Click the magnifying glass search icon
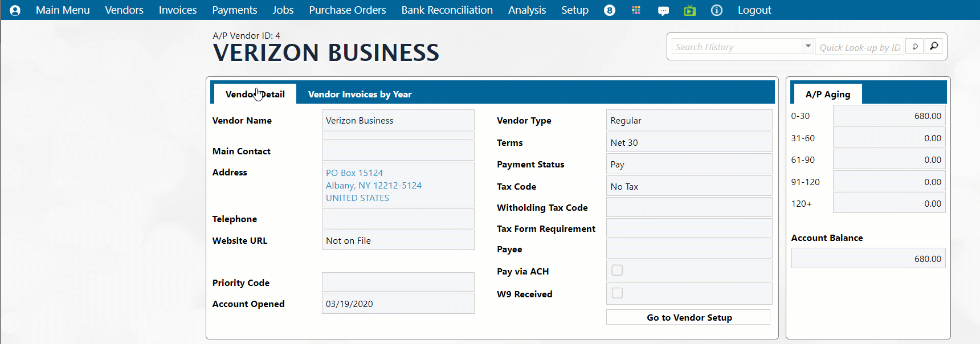This screenshot has width=980, height=344. coord(934,46)
